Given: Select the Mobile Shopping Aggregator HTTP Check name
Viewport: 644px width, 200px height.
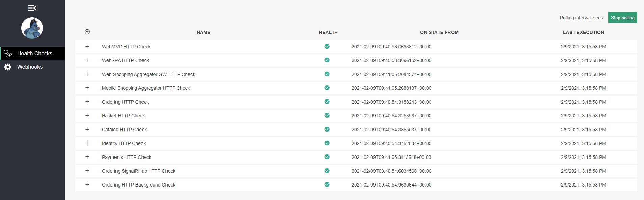Looking at the screenshot, I should pos(146,88).
